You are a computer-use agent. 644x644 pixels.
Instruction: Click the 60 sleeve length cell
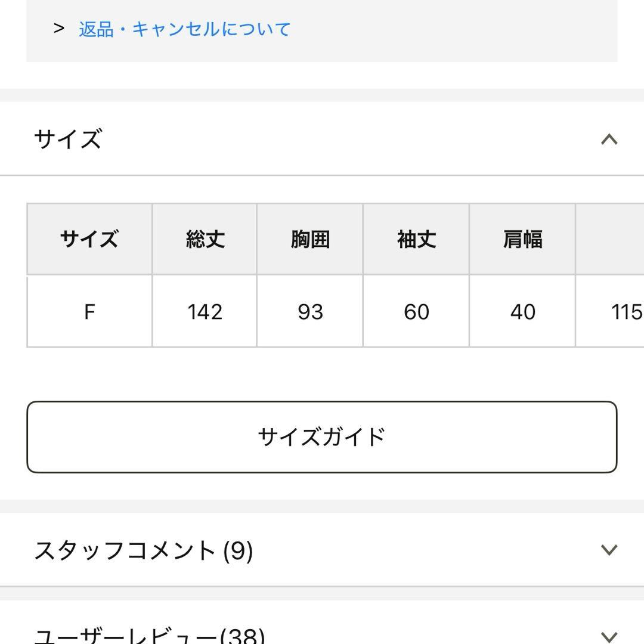[x=416, y=311]
